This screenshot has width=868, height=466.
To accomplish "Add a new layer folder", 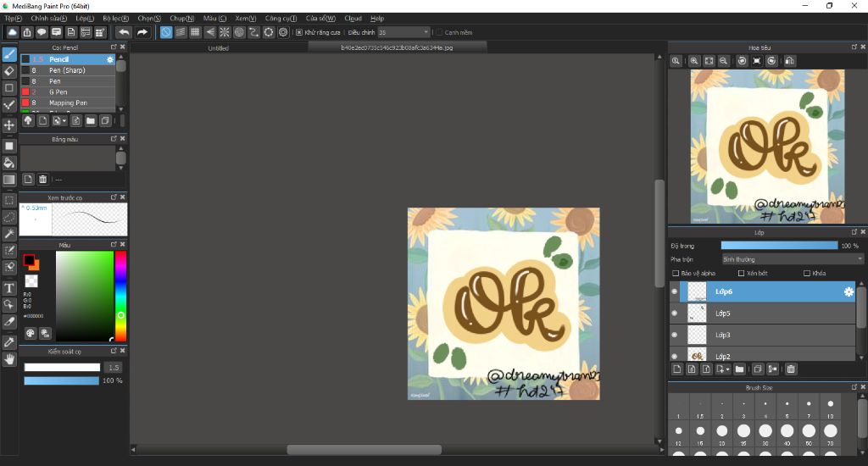I will point(739,369).
